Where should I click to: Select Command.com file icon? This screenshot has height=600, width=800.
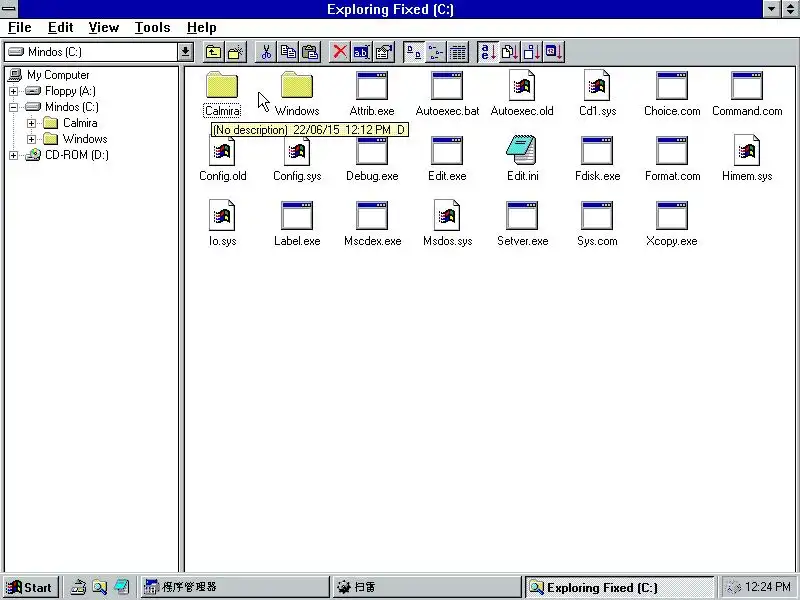tap(747, 85)
